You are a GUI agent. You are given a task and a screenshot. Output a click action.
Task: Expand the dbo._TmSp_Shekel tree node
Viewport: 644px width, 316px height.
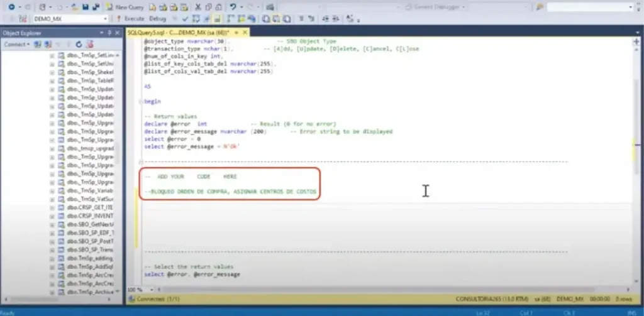(52, 72)
